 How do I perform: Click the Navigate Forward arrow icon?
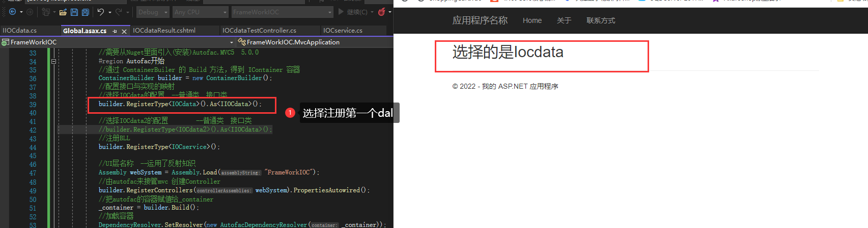(x=30, y=12)
